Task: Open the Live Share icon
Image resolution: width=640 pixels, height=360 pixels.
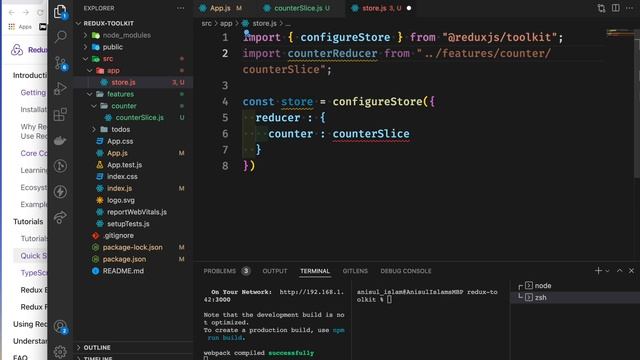Action: [x=60, y=217]
